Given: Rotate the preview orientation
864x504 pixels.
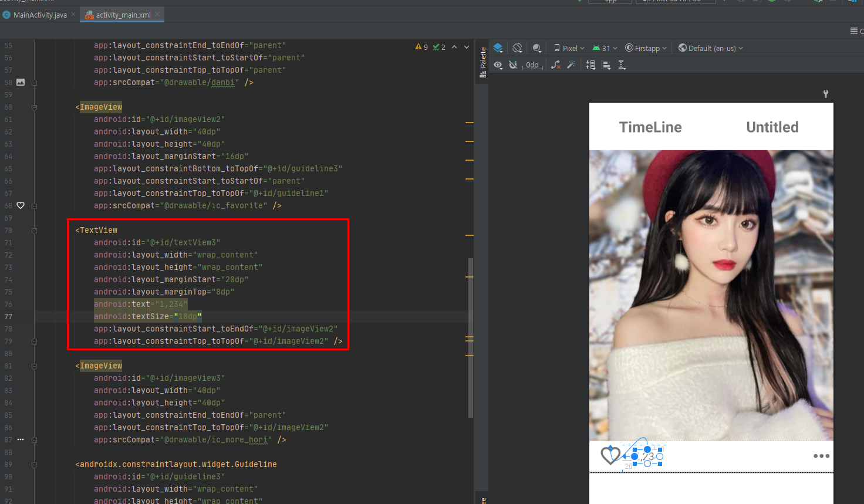Looking at the screenshot, I should pos(517,48).
